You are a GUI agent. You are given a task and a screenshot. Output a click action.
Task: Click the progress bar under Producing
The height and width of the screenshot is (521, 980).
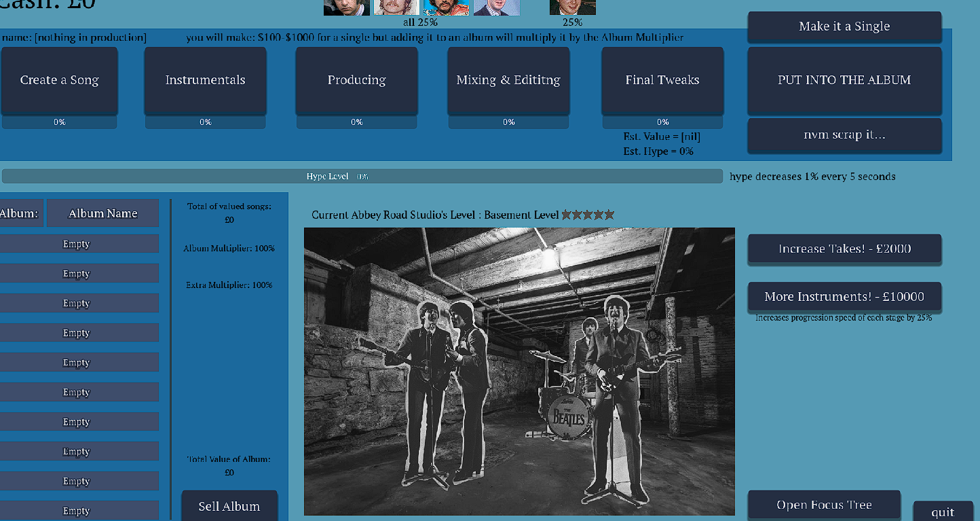tap(357, 122)
